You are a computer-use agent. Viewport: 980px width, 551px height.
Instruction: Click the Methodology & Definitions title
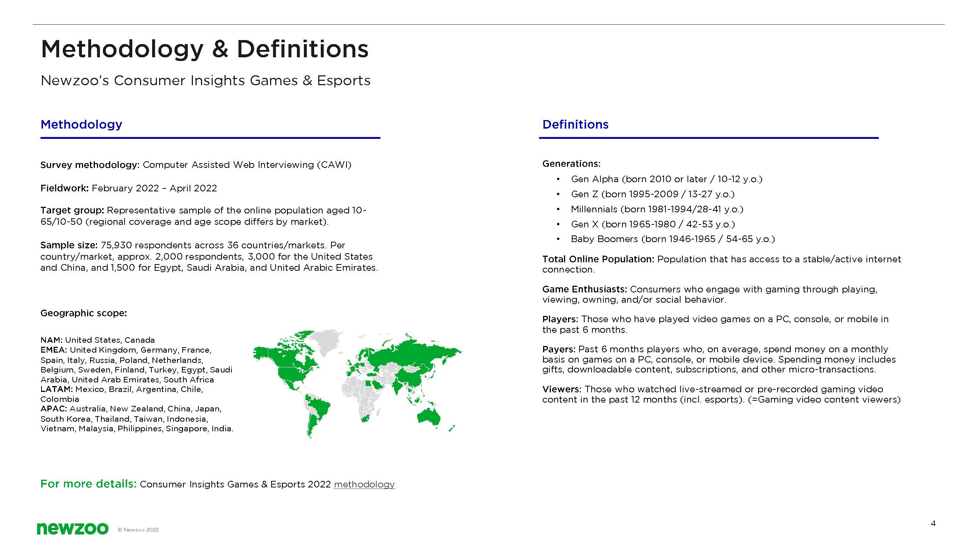pyautogui.click(x=204, y=49)
